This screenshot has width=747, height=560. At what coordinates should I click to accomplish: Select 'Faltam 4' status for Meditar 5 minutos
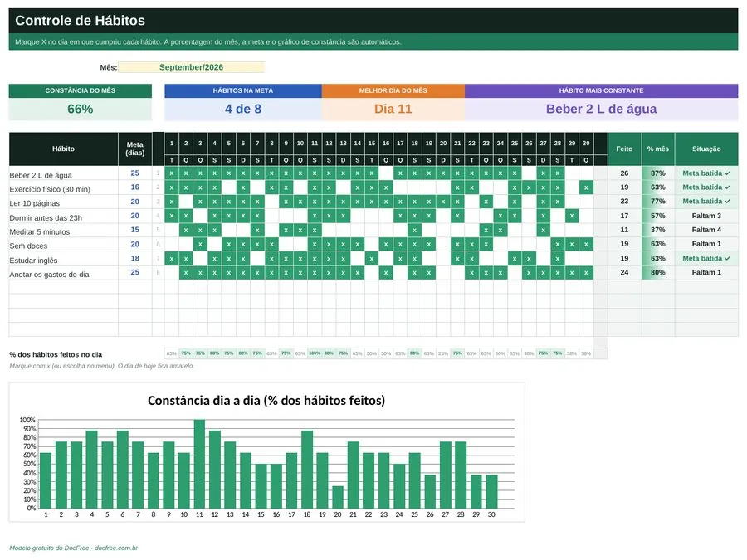[x=706, y=230]
